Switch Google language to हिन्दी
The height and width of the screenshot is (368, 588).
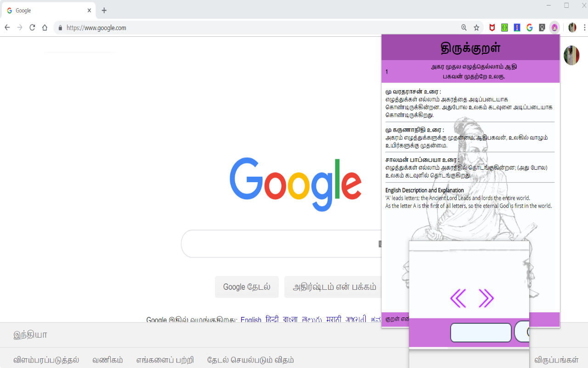272,320
